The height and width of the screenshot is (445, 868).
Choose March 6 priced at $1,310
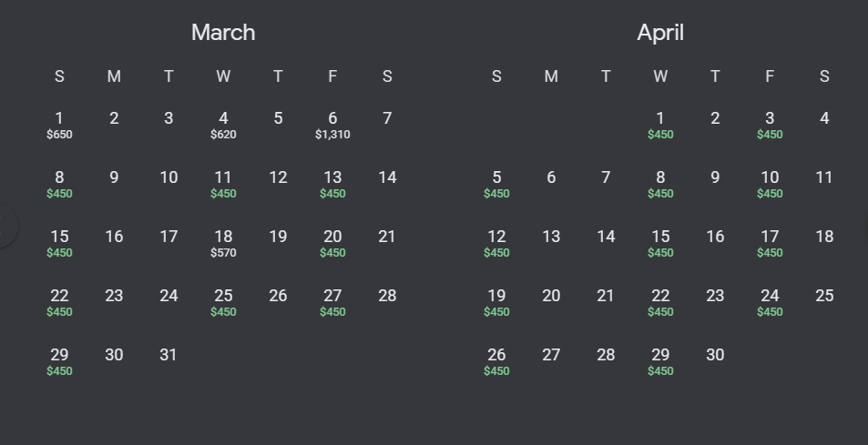tap(332, 125)
